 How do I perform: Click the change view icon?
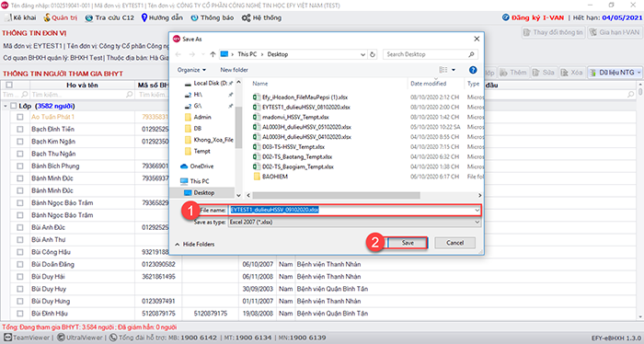[x=443, y=70]
